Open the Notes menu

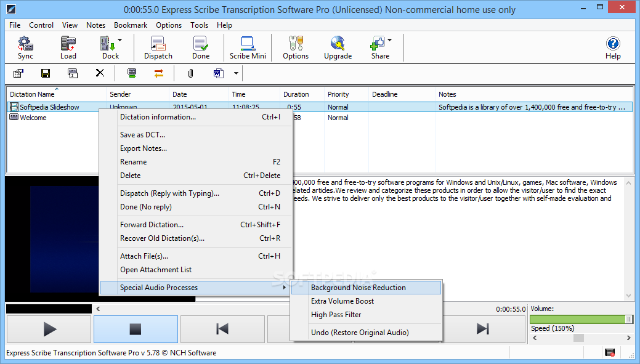tap(95, 25)
